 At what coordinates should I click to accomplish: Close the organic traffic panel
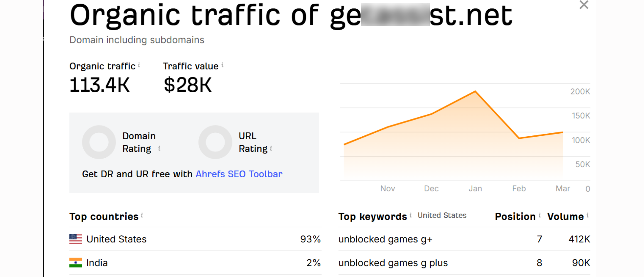tap(584, 5)
